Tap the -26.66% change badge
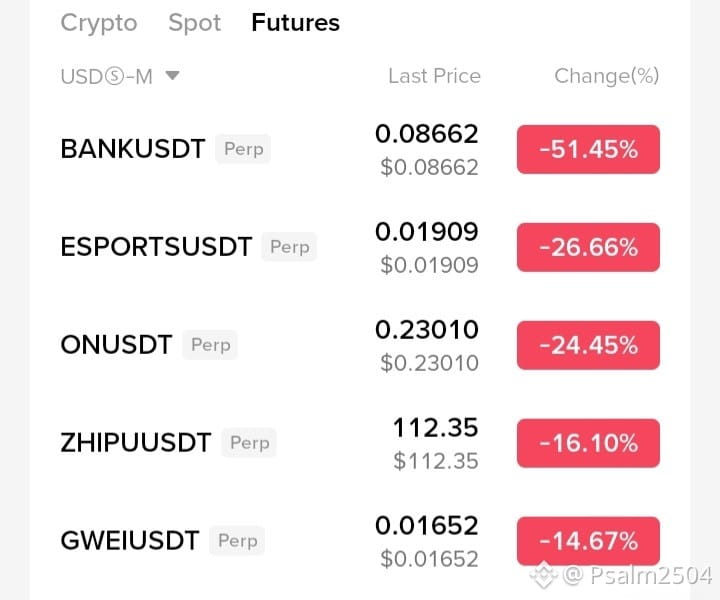720x600 pixels. (x=588, y=247)
